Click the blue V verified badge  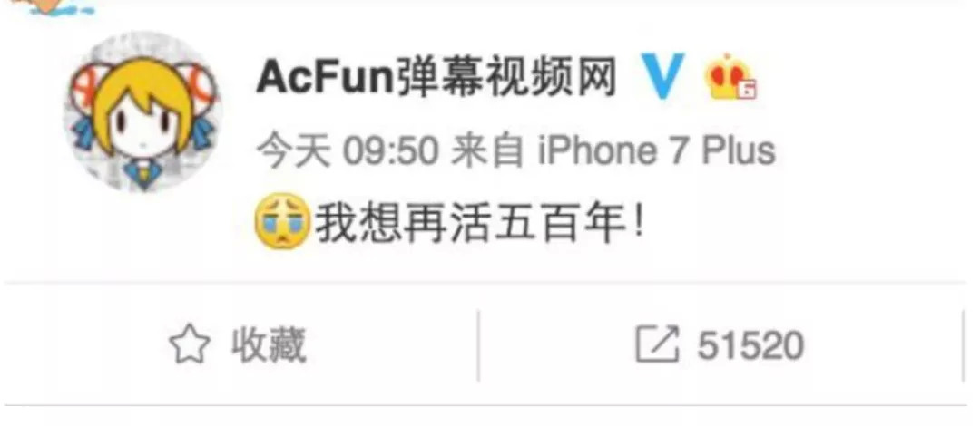click(x=663, y=76)
